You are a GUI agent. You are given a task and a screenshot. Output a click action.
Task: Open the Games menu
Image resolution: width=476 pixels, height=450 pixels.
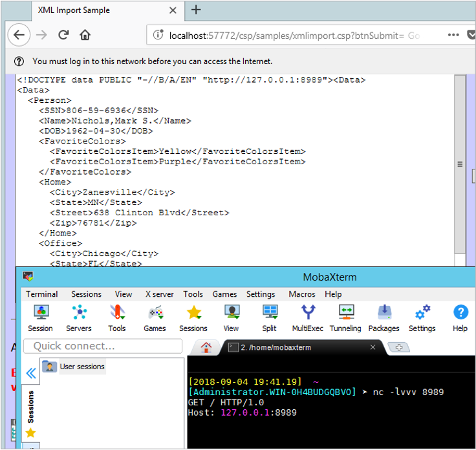[224, 294]
